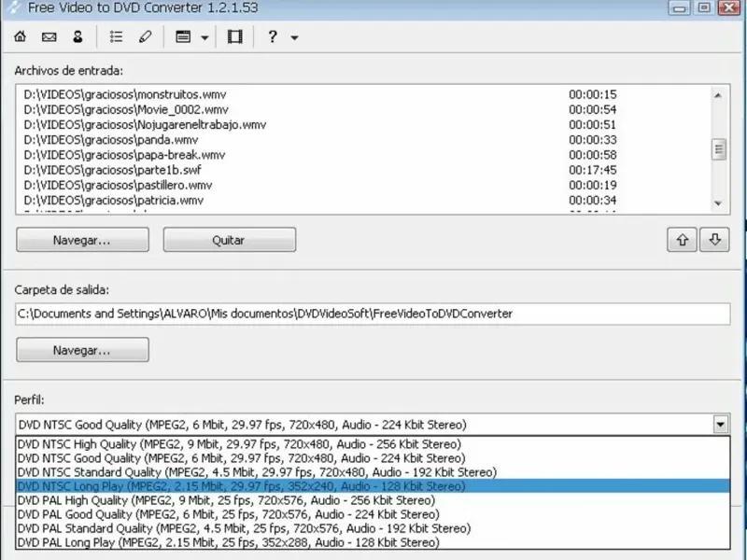Close the Free Video to DVD Converter window
Image resolution: width=747 pixels, height=560 pixels.
tap(730, 7)
